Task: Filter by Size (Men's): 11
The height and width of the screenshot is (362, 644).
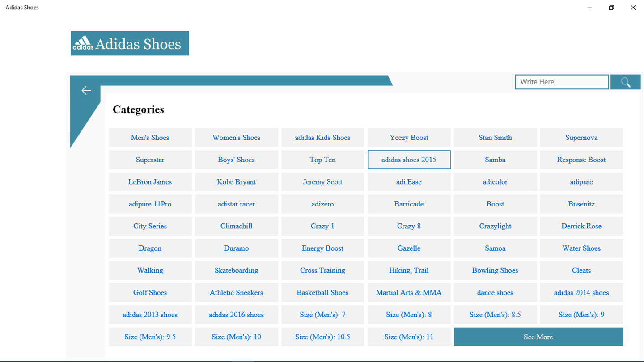Action: (x=409, y=337)
